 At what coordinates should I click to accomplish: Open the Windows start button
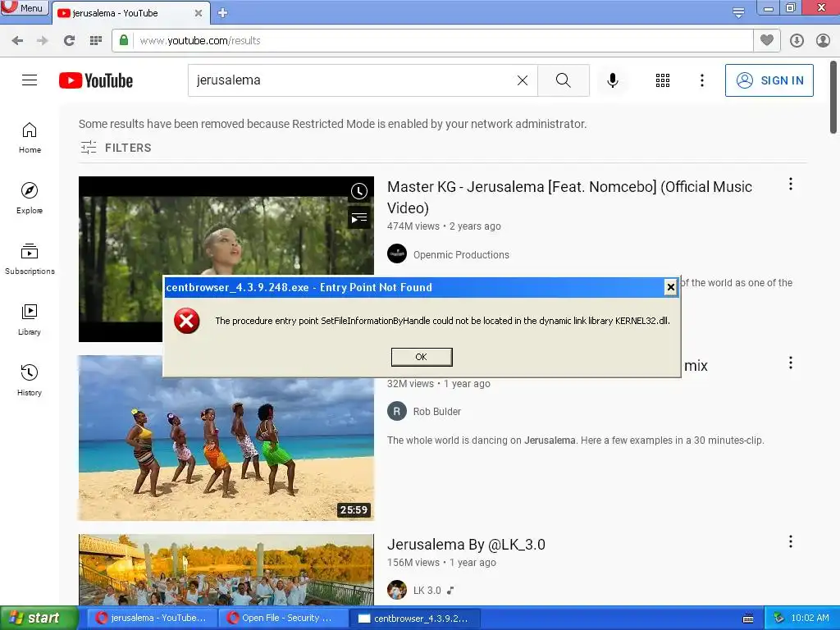39,619
